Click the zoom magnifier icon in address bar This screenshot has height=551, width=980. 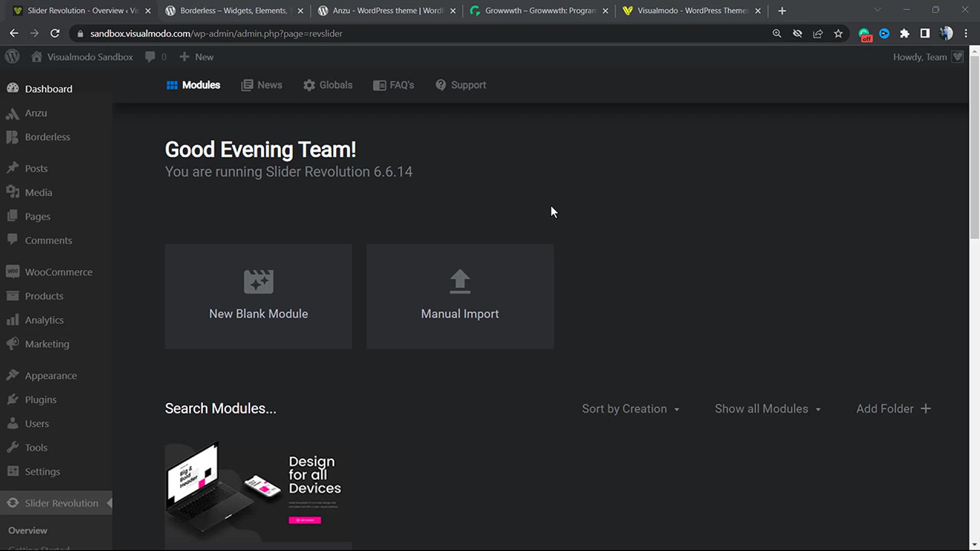(x=777, y=33)
